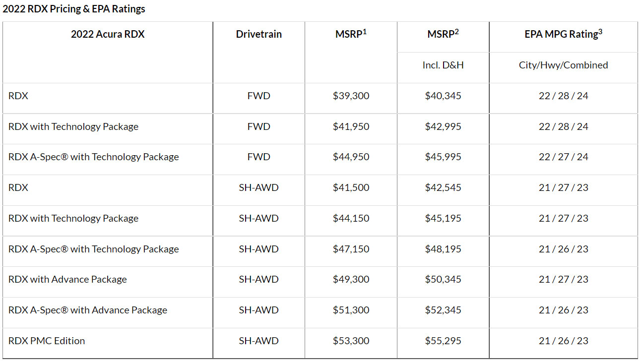
Task: Click the RDX PMC Edition row name
Action: pos(47,341)
